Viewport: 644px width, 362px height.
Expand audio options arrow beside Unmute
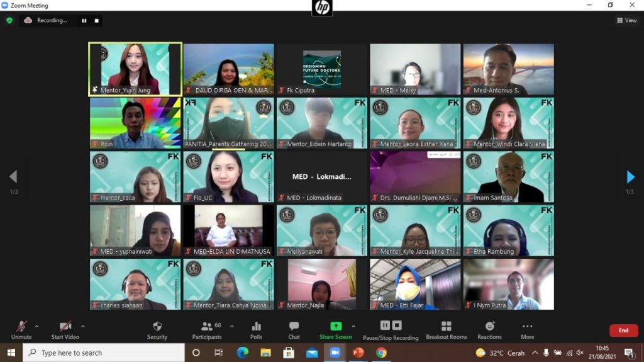36,326
